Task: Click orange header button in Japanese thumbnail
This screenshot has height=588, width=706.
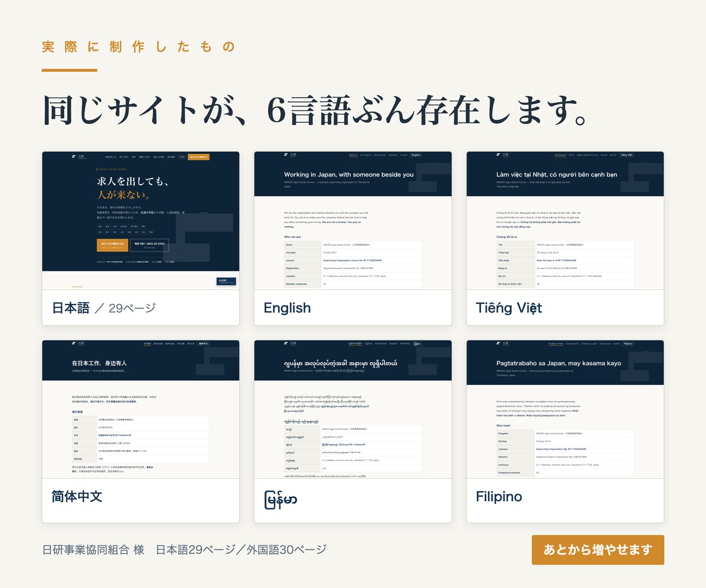Action: point(198,157)
